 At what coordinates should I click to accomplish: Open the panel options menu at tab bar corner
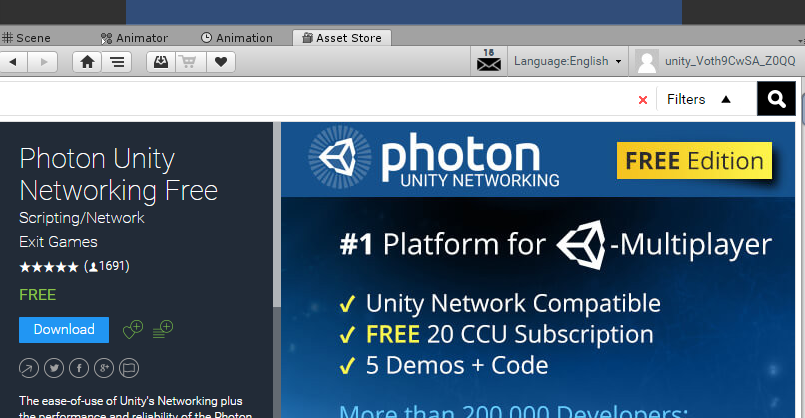(x=801, y=40)
